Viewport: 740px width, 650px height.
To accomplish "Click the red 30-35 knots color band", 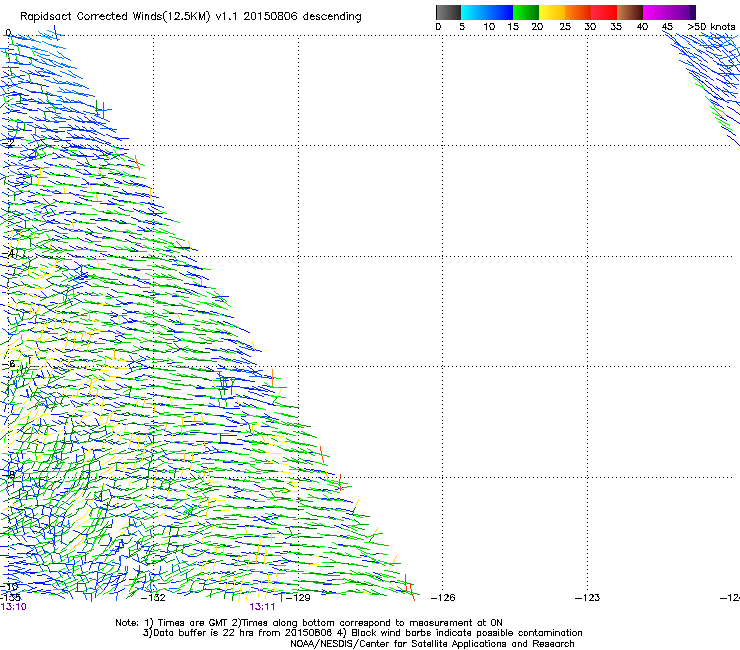I will (x=604, y=12).
